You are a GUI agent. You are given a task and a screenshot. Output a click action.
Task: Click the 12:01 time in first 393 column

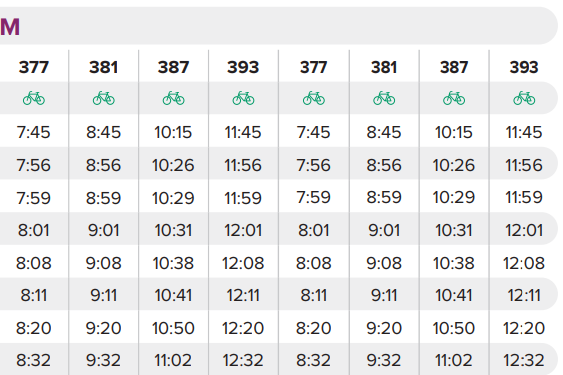pyautogui.click(x=243, y=230)
